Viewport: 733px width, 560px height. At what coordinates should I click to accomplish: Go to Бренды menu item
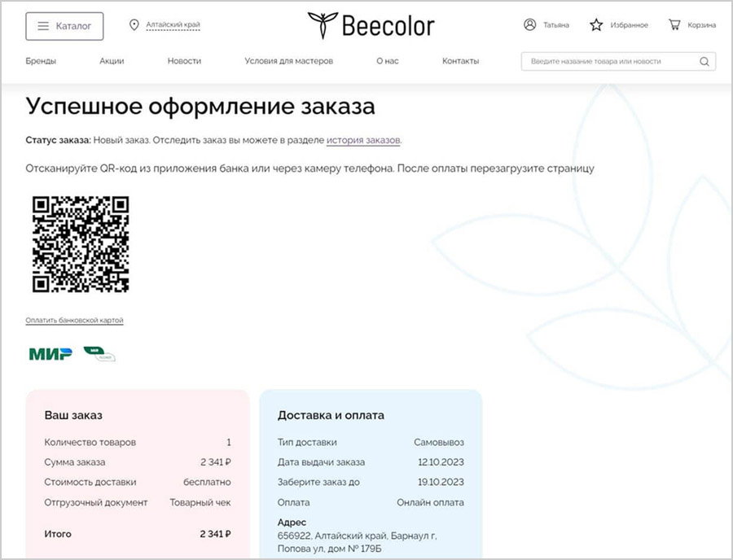coord(41,61)
